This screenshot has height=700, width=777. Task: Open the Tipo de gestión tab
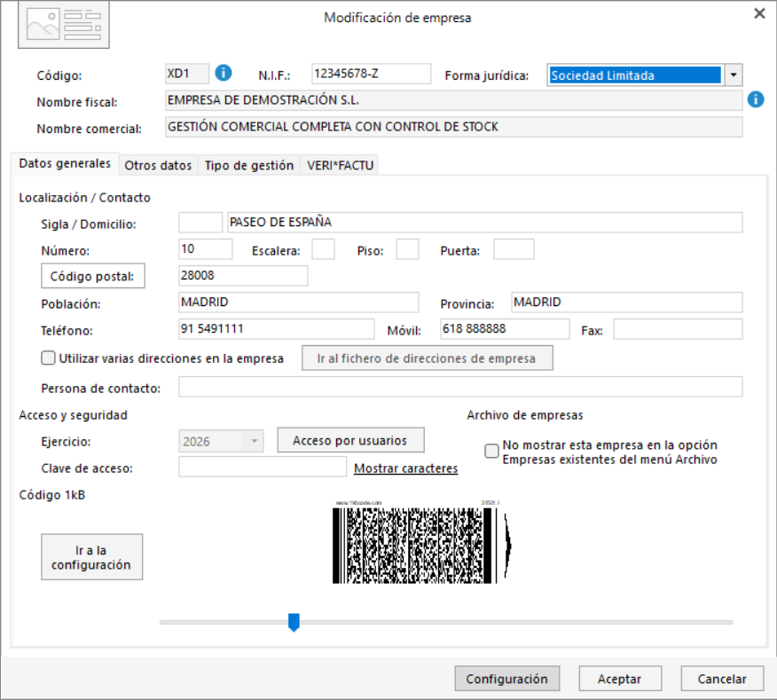249,165
